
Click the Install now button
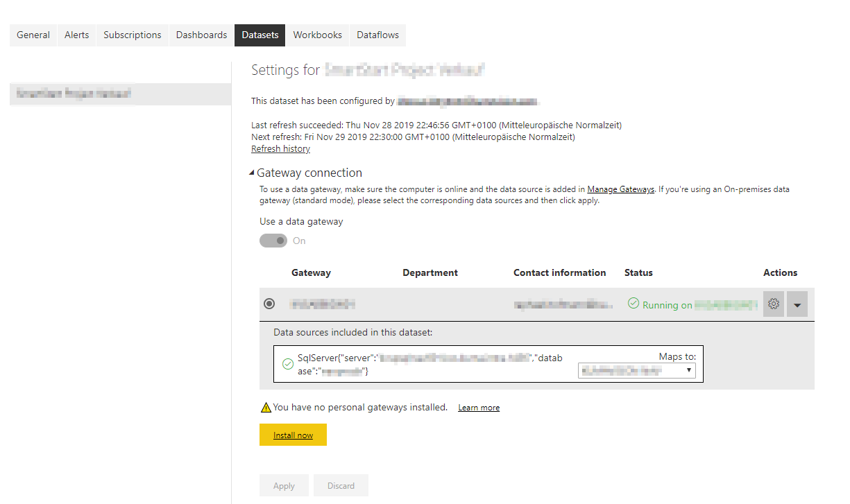pyautogui.click(x=293, y=435)
